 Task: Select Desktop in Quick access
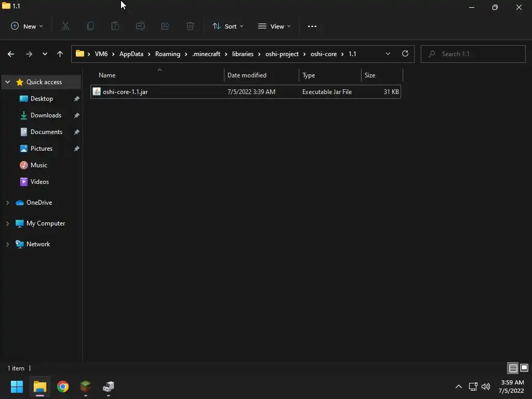(x=42, y=99)
